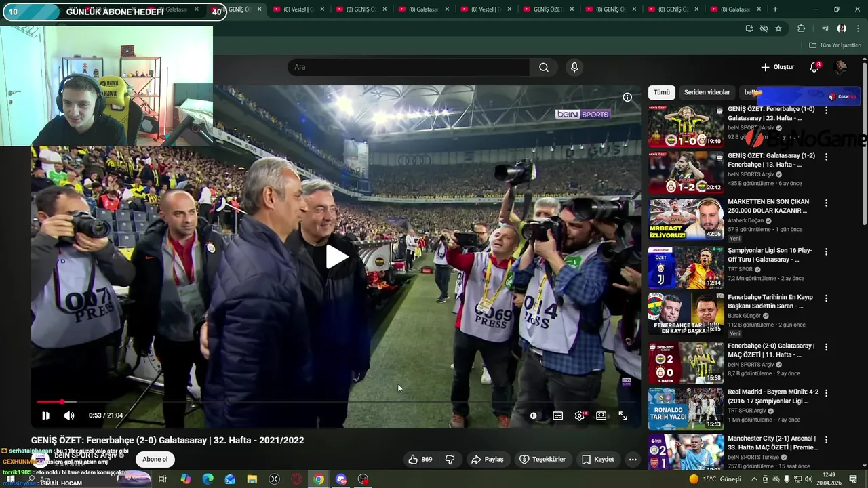The height and width of the screenshot is (488, 868).
Task: Open the YouTube account avatar menu
Action: [x=841, y=67]
